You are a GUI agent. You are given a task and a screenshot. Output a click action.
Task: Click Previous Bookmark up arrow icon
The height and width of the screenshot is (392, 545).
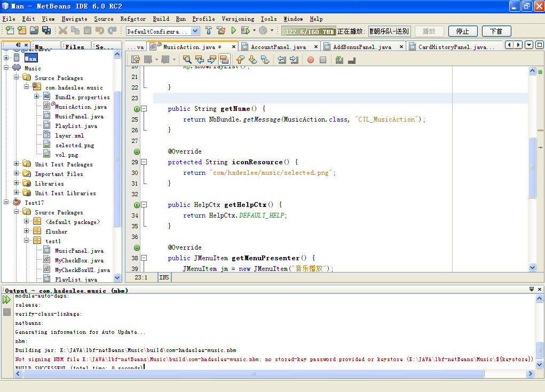(x=241, y=60)
